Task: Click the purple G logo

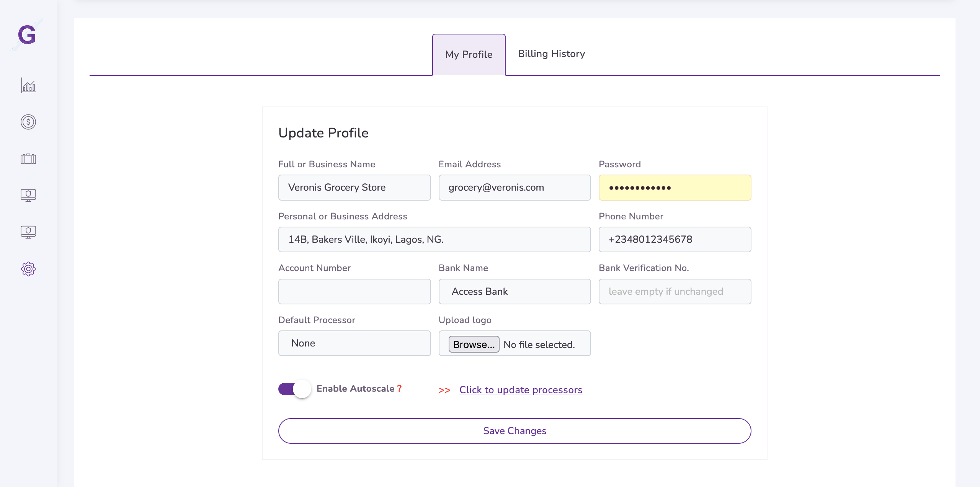Action: 27,35
